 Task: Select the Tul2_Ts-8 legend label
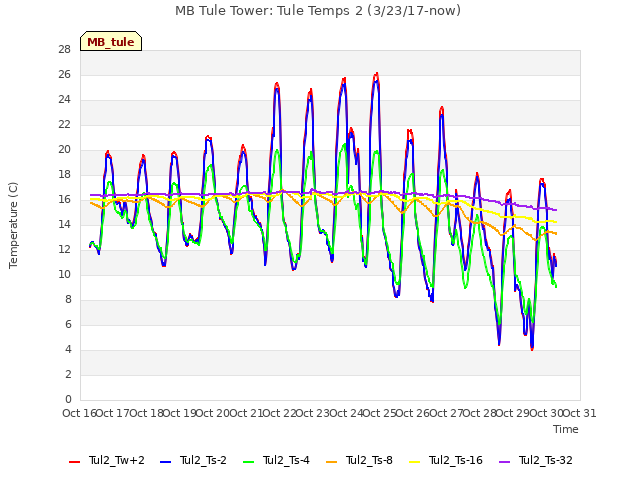369,460
